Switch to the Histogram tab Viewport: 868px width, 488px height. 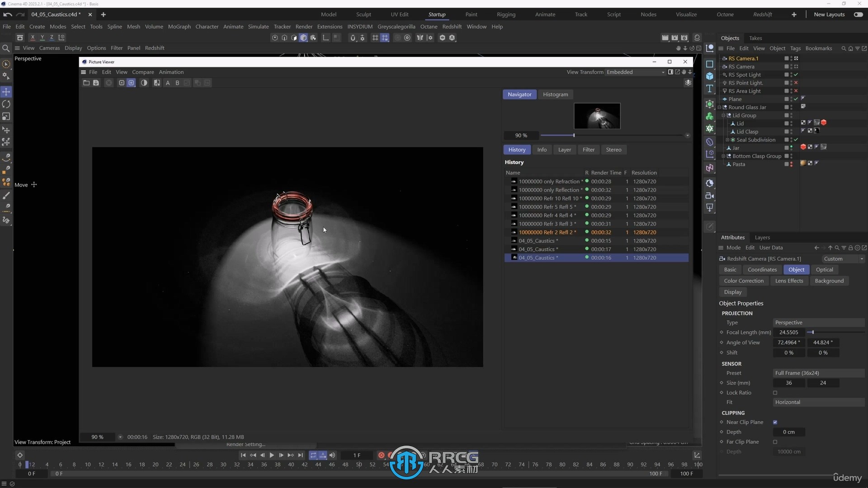[555, 94]
